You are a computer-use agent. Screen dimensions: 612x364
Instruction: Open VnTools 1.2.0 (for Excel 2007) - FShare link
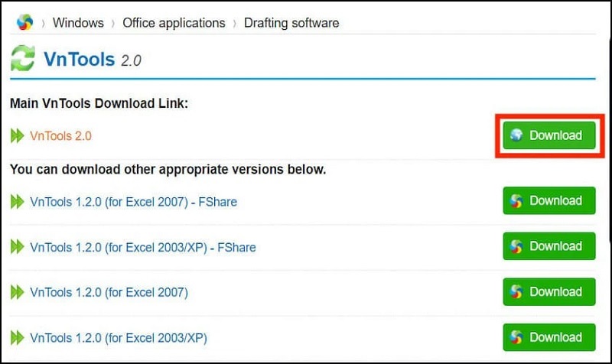(133, 202)
